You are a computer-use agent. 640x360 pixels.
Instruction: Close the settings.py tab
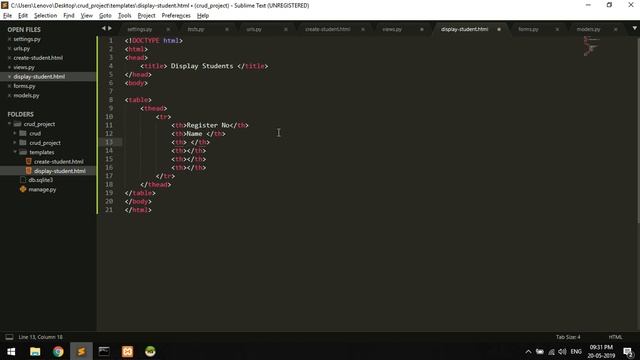pyautogui.click(x=168, y=29)
